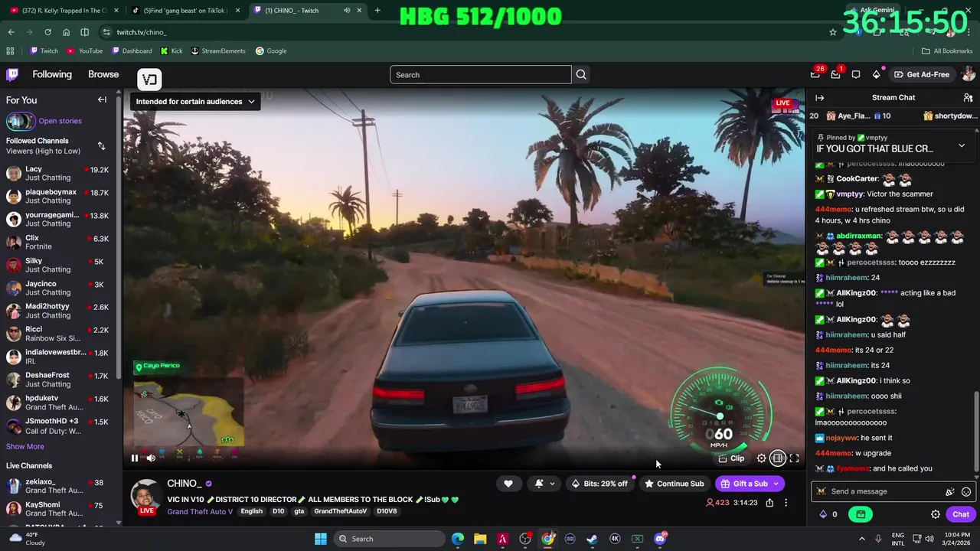Switch to R. Kelly YouTube browser tab
The height and width of the screenshot is (551, 980).
[65, 11]
